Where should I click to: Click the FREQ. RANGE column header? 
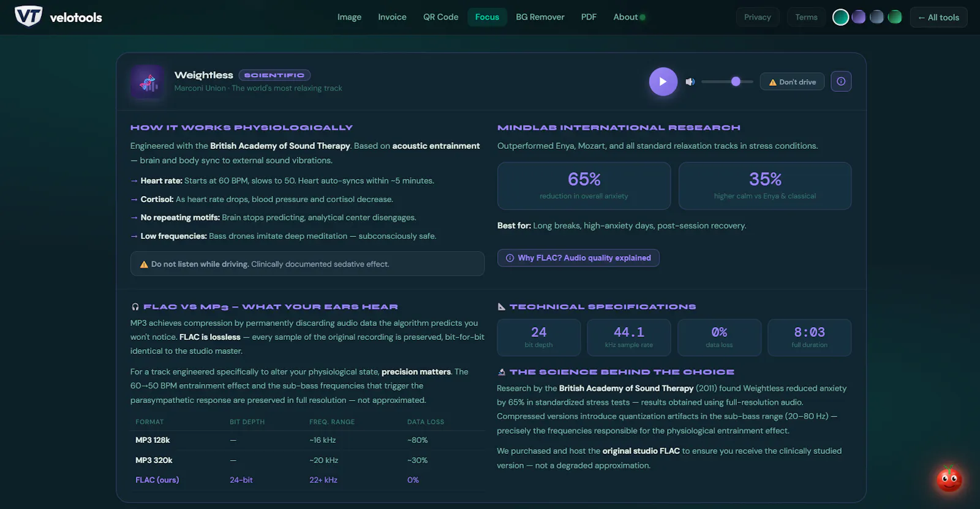pos(332,422)
